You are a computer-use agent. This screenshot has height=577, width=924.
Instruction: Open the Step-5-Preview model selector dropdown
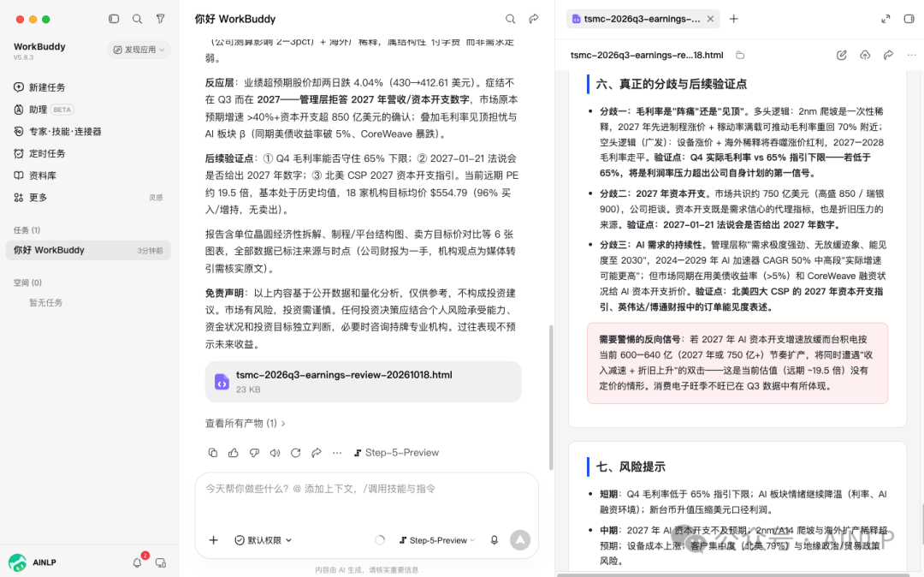pos(437,540)
